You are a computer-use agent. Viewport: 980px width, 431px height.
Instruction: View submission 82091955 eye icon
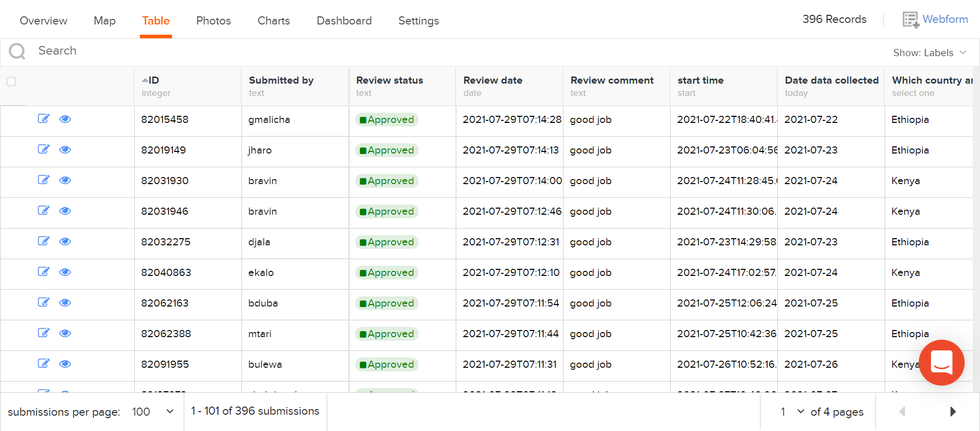pyautogui.click(x=65, y=364)
